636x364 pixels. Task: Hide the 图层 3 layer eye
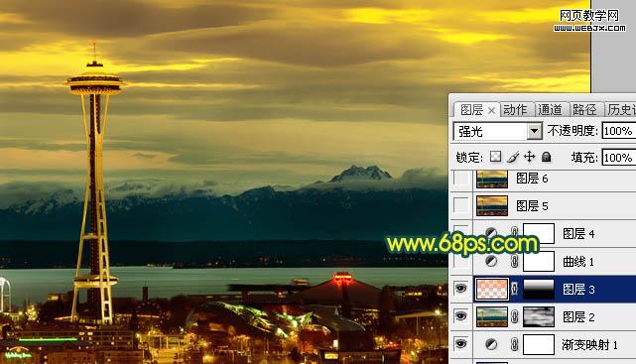coord(460,289)
